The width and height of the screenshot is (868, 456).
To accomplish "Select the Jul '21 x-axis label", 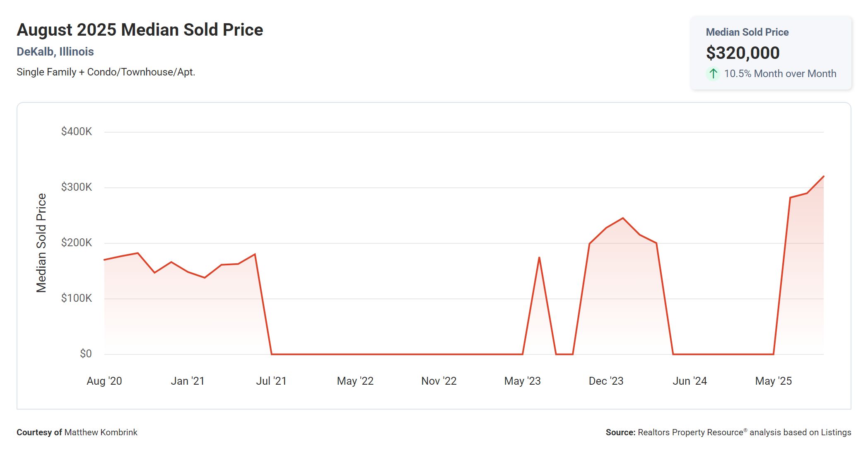I will click(271, 381).
